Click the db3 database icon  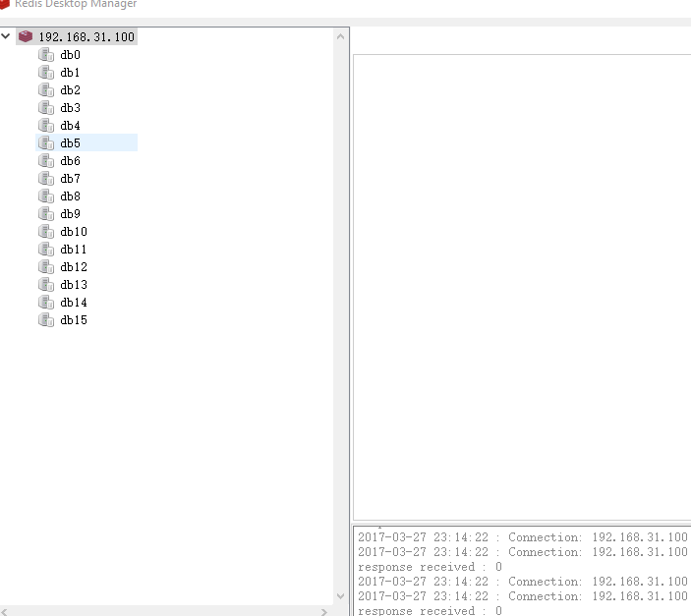click(x=46, y=107)
